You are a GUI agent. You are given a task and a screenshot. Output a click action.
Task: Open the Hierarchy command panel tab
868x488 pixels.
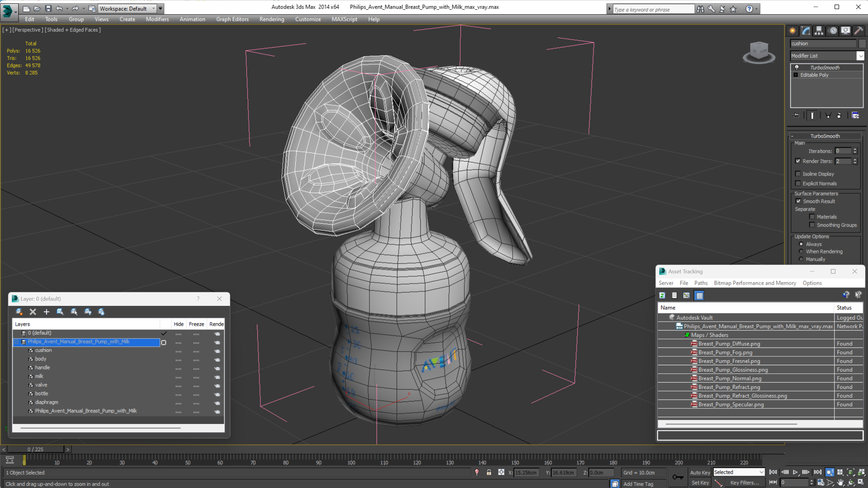click(818, 31)
